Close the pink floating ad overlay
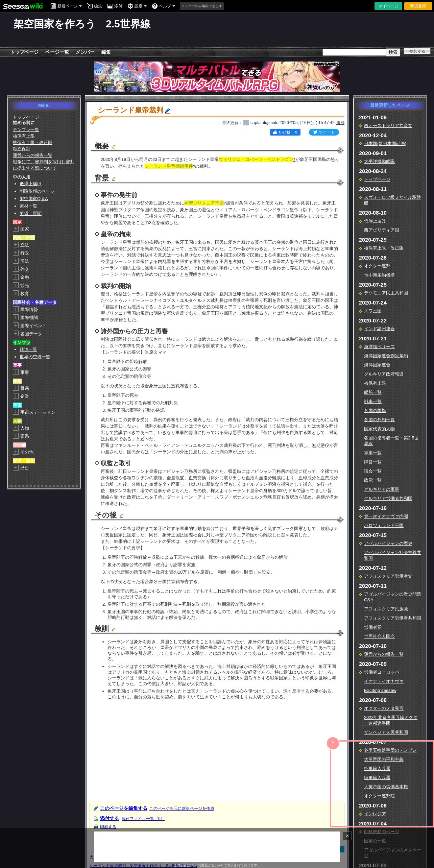The image size is (434, 868). 333,743
